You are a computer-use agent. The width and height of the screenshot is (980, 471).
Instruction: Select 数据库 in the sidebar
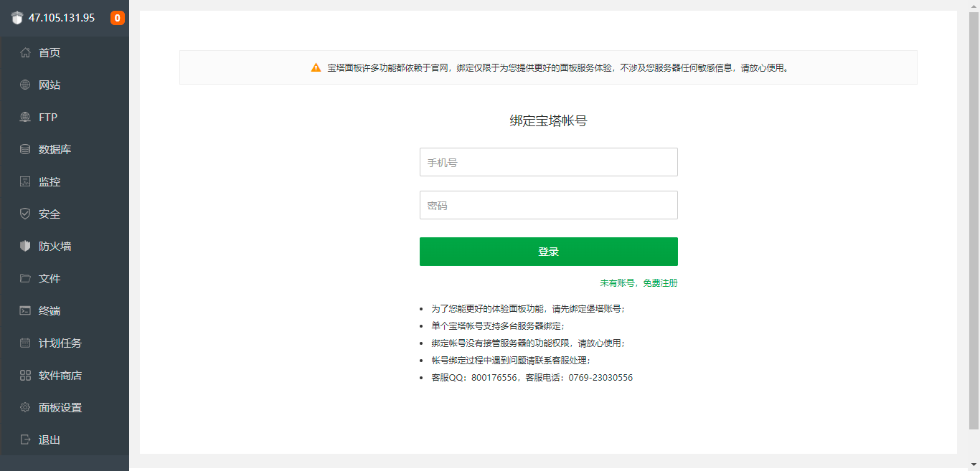point(65,149)
